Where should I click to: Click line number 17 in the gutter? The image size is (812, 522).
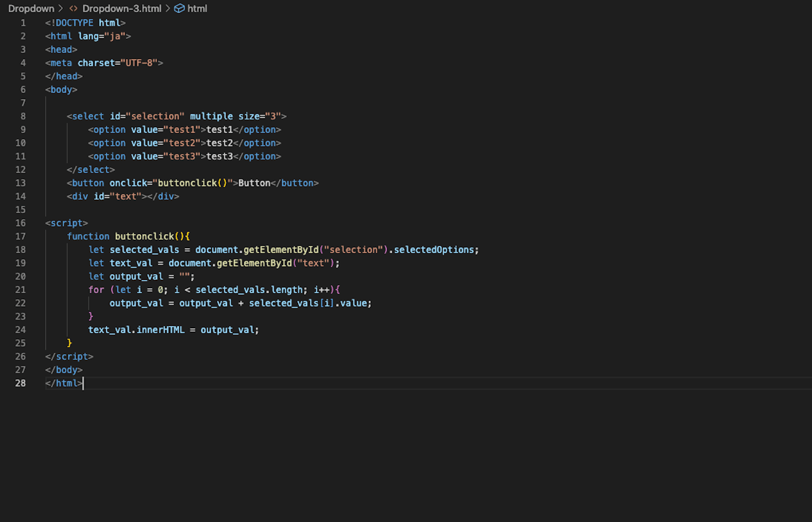tap(21, 236)
